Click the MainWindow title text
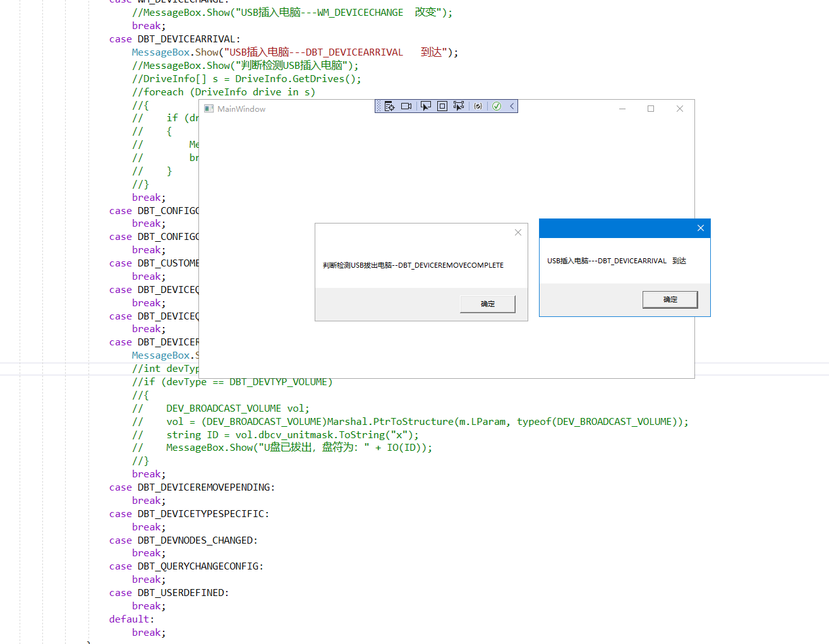Viewport: 829px width, 644px height. coord(241,109)
